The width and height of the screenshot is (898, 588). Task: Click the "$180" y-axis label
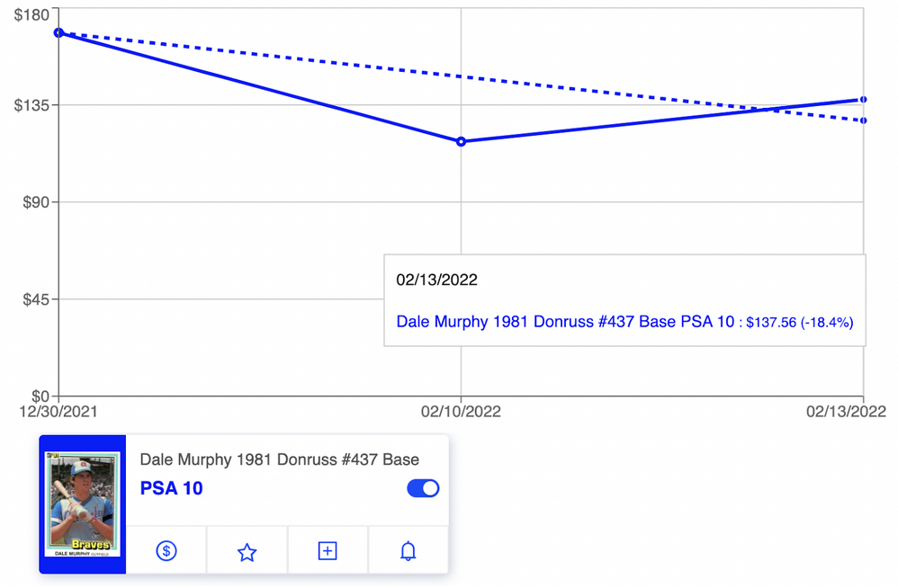pyautogui.click(x=32, y=15)
